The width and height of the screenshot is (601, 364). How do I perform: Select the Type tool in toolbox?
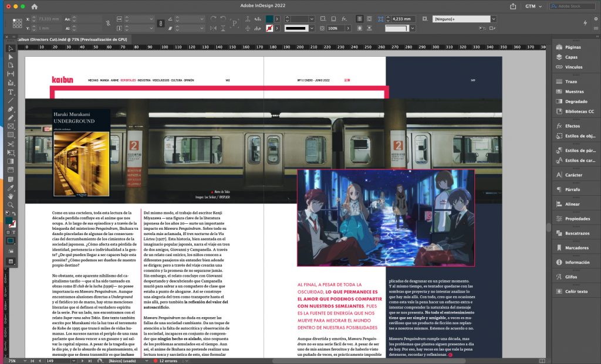11,92
